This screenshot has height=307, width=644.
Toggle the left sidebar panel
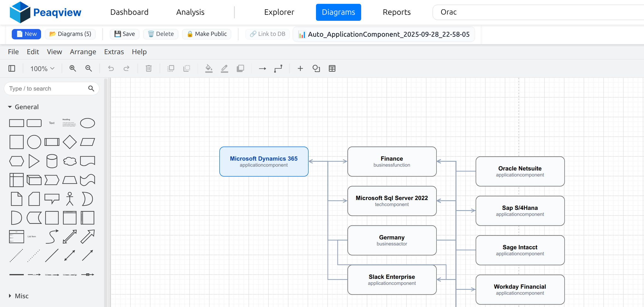[x=12, y=68]
